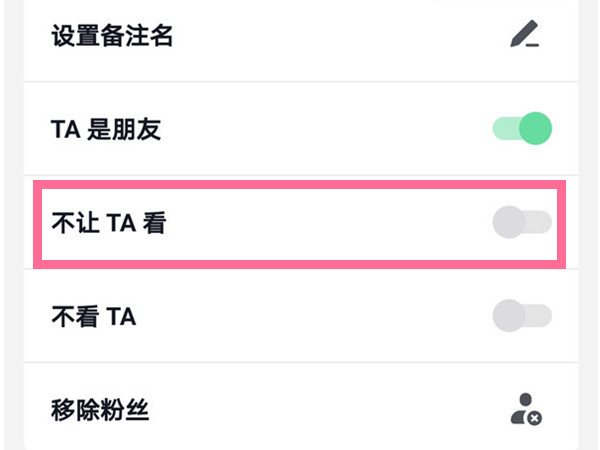
Task: Click the gray track of 不看 TA toggle
Action: pos(541,317)
